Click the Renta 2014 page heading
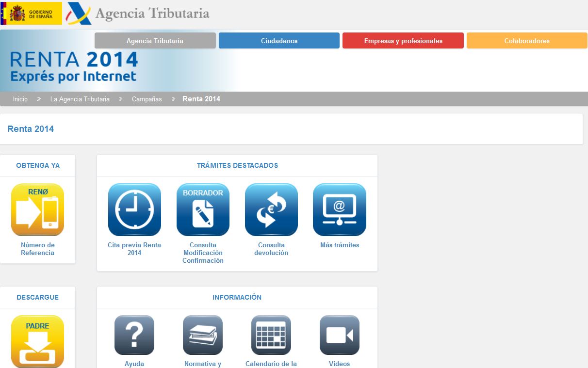The image size is (588, 368). pyautogui.click(x=31, y=129)
